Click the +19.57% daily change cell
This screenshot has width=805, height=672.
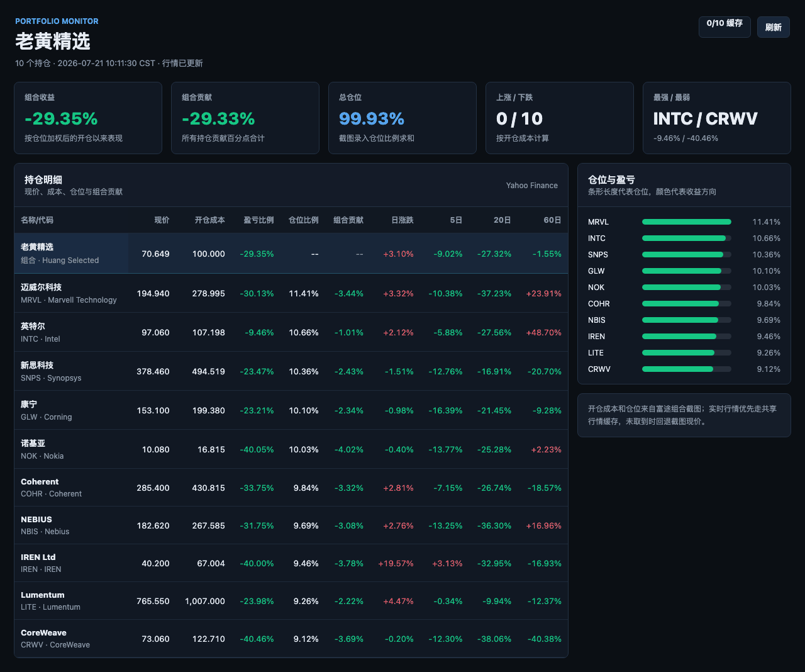(x=396, y=564)
